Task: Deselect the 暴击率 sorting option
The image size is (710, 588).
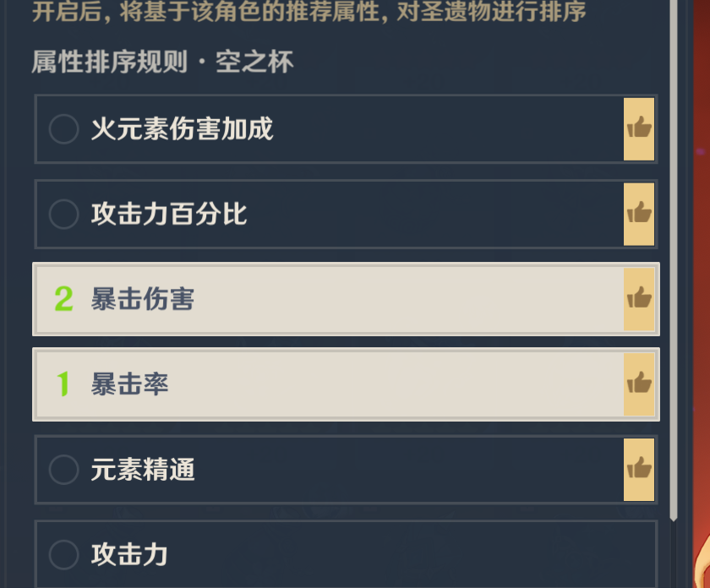Action: 338,384
